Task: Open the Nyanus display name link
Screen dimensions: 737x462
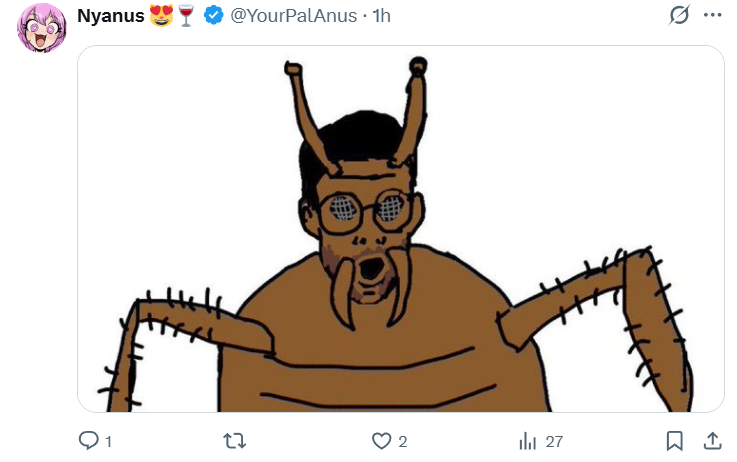Action: (110, 16)
